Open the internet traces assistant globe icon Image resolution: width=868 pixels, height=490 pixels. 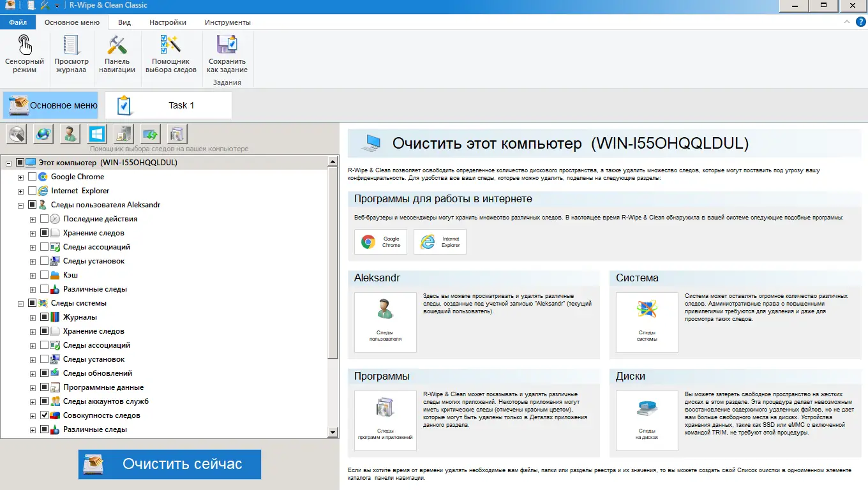[x=43, y=134]
